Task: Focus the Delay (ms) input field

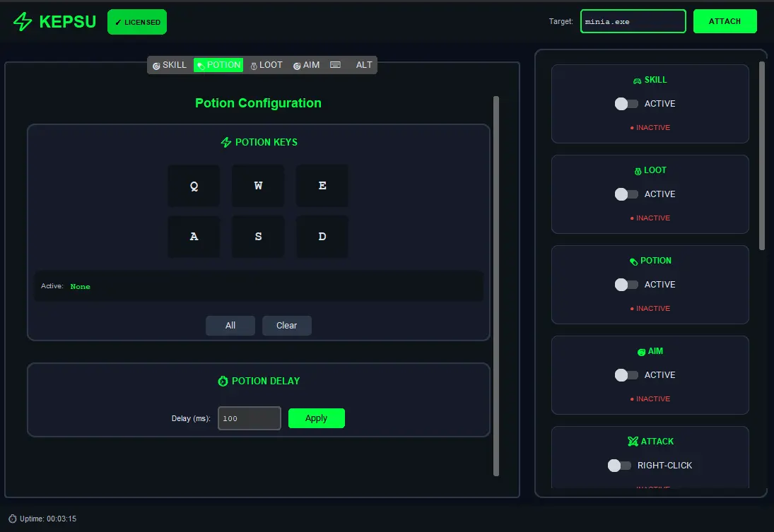Action: pos(250,418)
